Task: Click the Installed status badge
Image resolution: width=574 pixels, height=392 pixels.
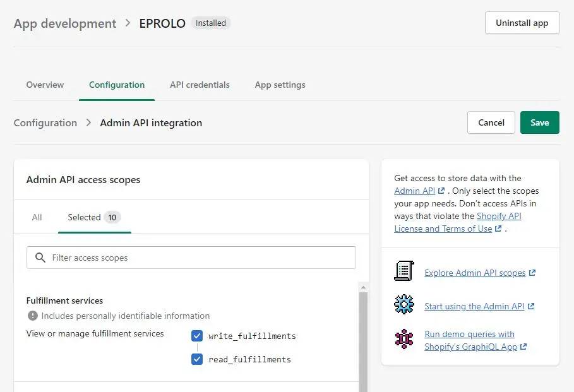Action: point(210,23)
